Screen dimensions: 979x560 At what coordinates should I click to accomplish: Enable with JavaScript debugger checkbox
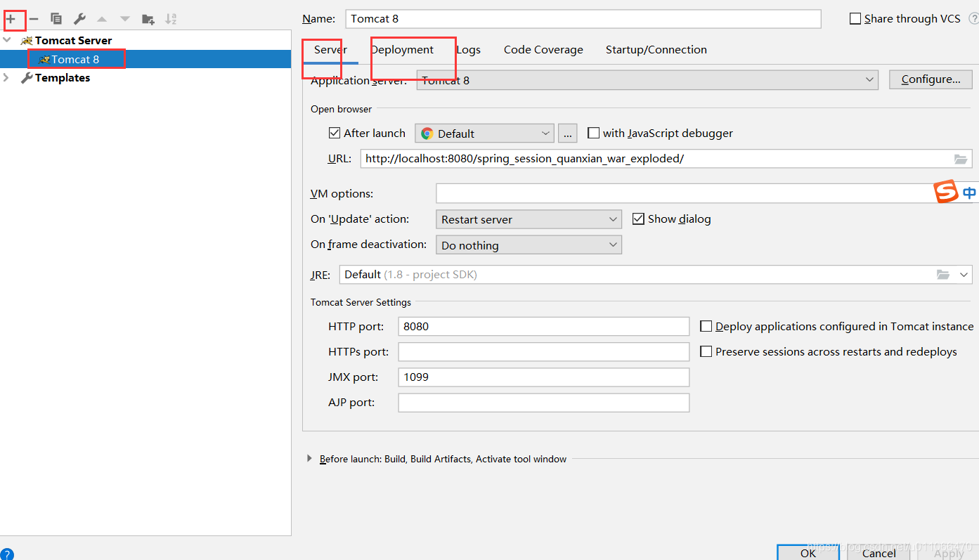coord(593,133)
